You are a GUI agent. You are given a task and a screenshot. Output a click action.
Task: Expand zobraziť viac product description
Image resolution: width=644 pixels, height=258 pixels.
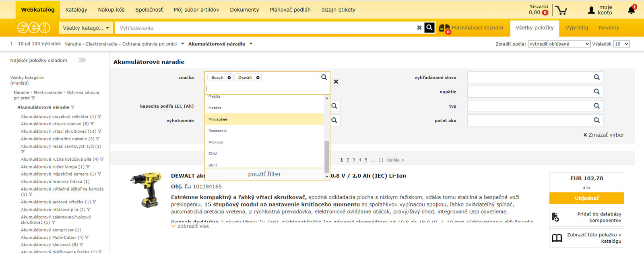(x=190, y=226)
